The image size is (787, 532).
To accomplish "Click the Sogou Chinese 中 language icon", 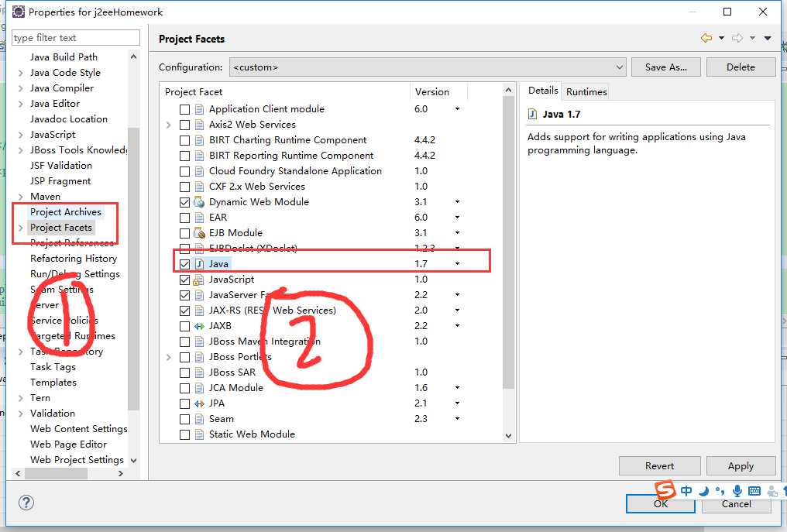I will pos(686,491).
